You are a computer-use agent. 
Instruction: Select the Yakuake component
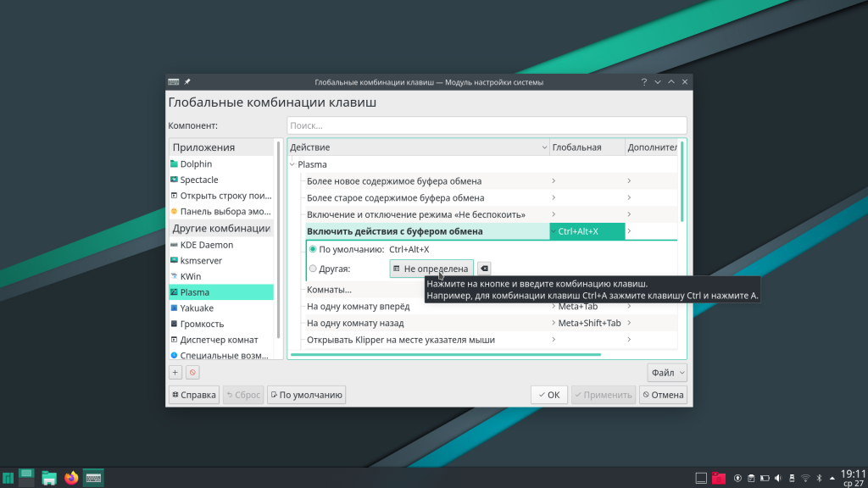coord(199,308)
